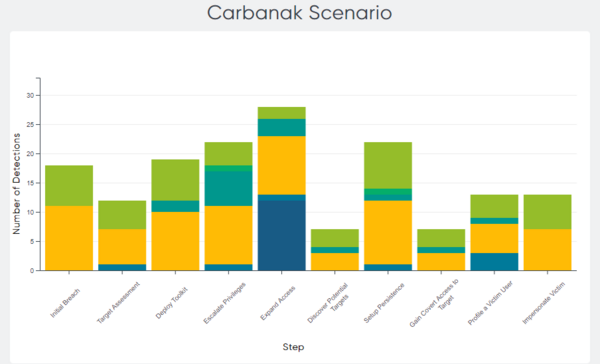Select the yellow segment of Setup Persistence bar
The height and width of the screenshot is (364, 600).
click(388, 232)
